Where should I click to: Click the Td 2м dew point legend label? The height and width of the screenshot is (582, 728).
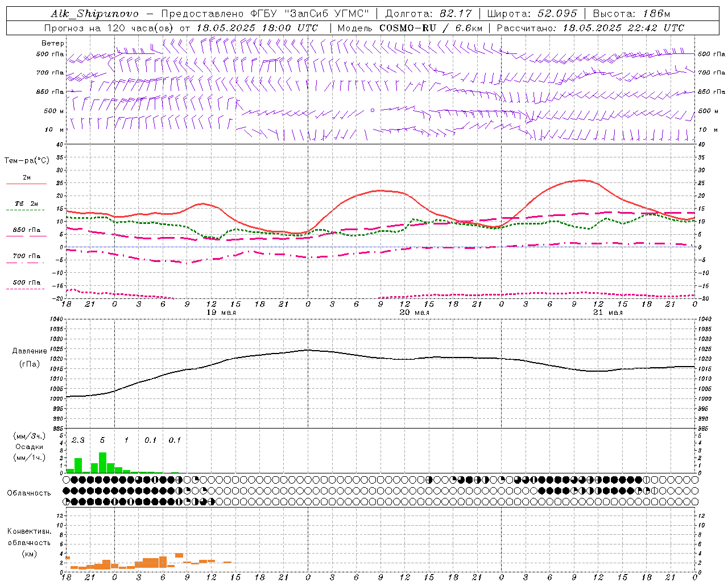tap(27, 203)
